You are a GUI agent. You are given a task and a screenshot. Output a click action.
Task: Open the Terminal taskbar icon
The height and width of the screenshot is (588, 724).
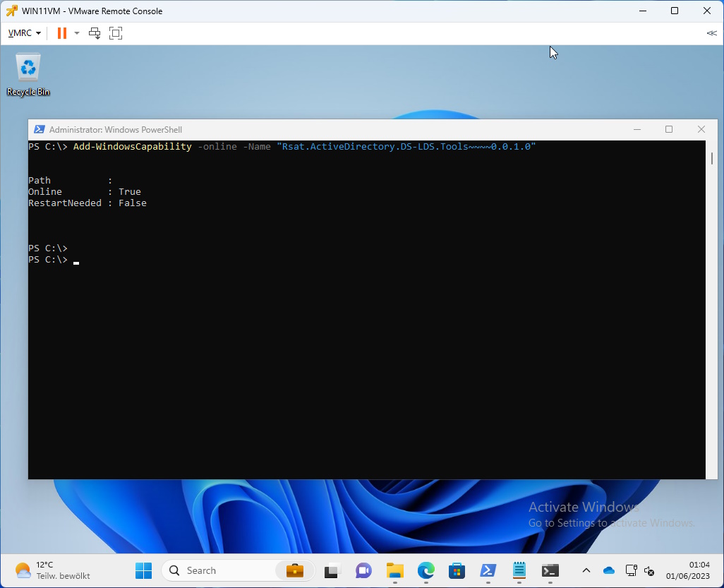coord(550,571)
